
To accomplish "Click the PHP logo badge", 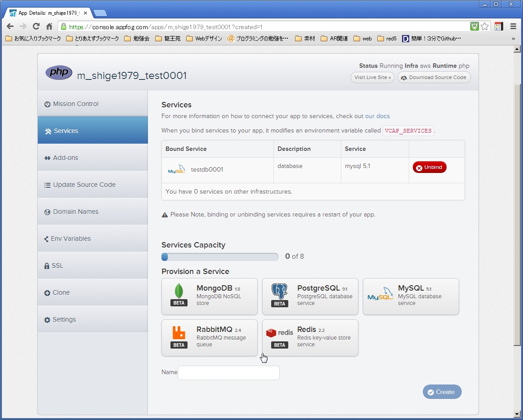I will pyautogui.click(x=59, y=73).
